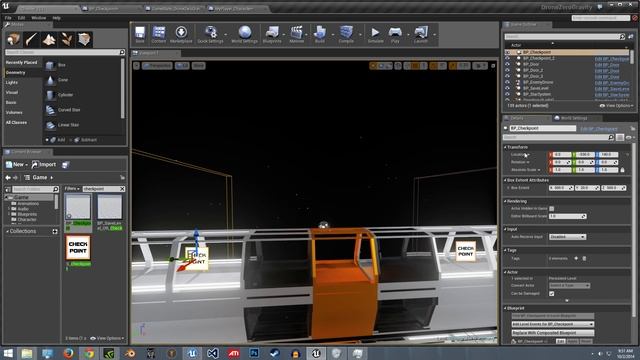Open the Help menu
The height and width of the screenshot is (360, 640).
(x=56, y=18)
